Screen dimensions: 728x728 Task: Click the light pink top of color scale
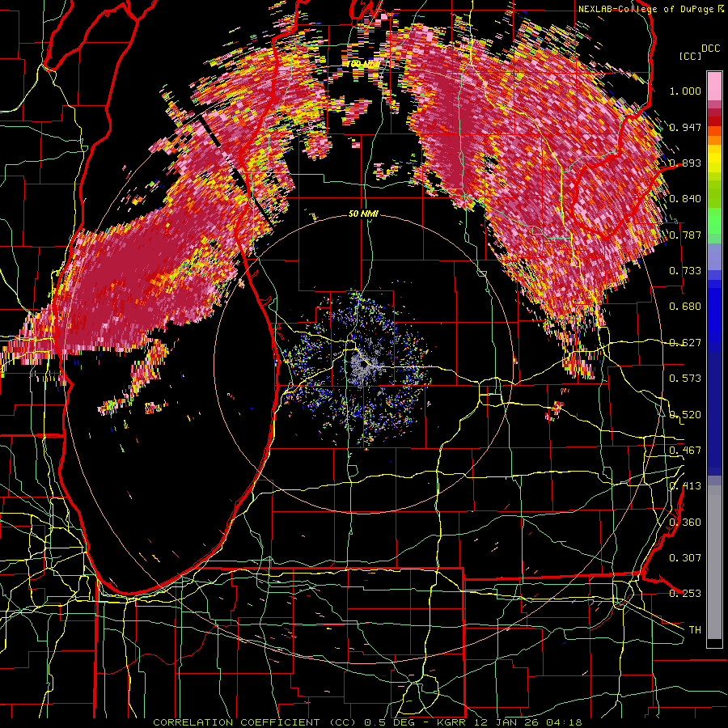tap(714, 86)
